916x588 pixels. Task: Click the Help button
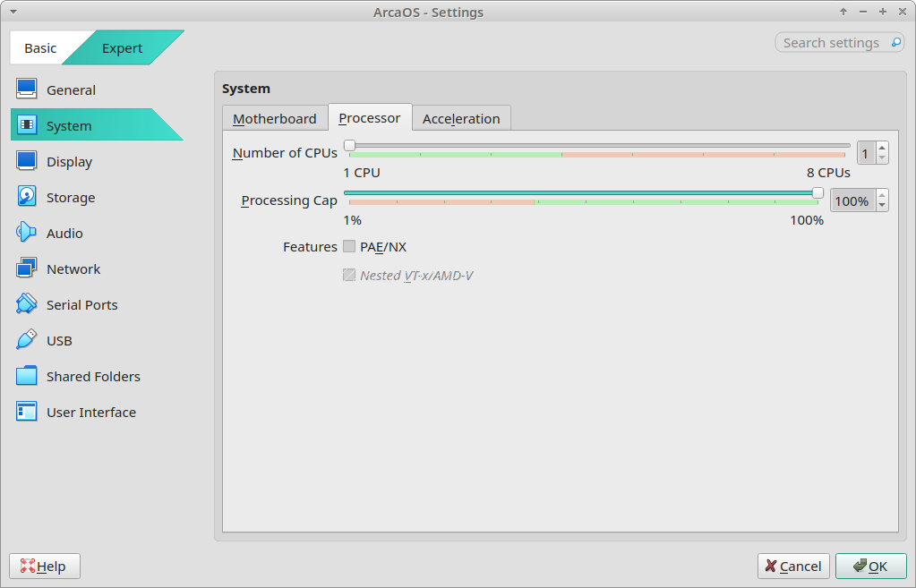click(45, 566)
